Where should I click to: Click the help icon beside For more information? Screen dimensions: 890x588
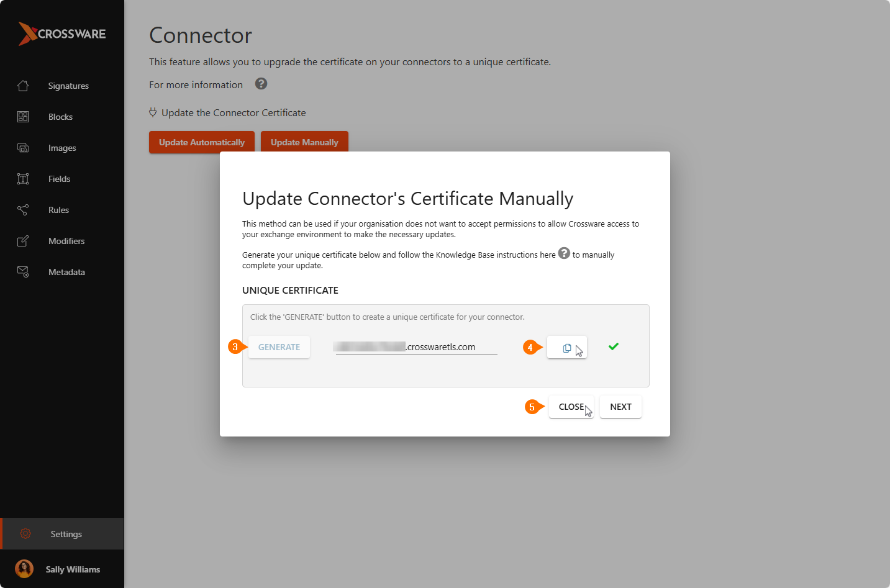point(261,84)
